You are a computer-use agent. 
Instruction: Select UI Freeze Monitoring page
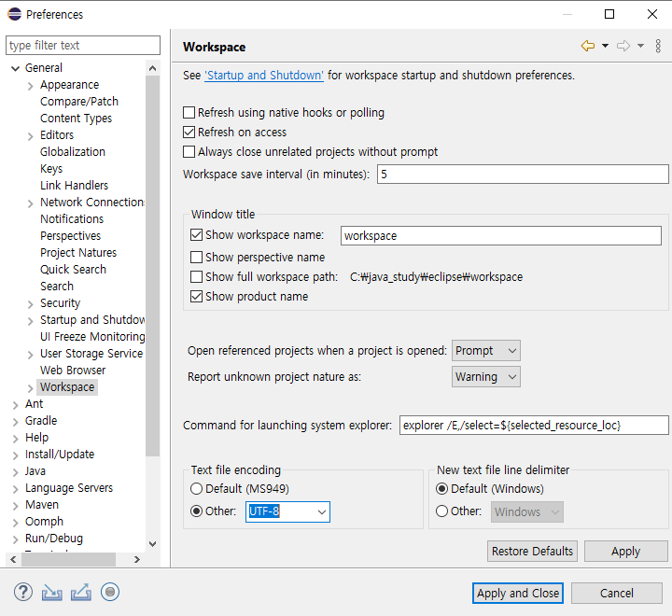(92, 337)
